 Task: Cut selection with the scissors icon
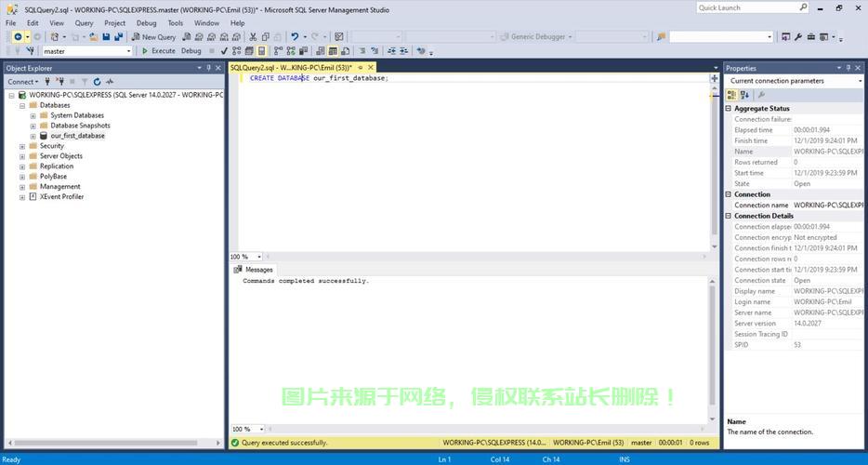(x=253, y=36)
